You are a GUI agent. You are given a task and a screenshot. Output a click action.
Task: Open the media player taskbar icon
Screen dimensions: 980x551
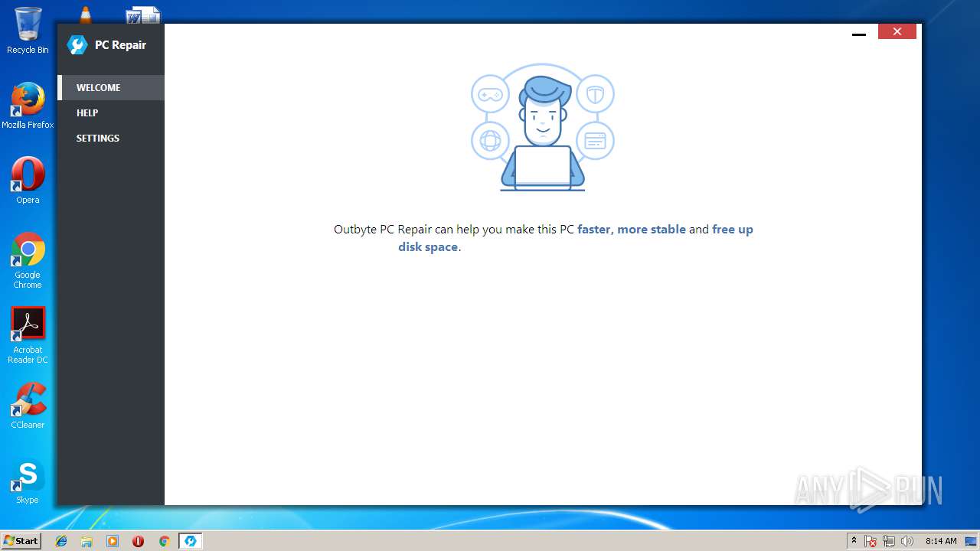pos(113,541)
